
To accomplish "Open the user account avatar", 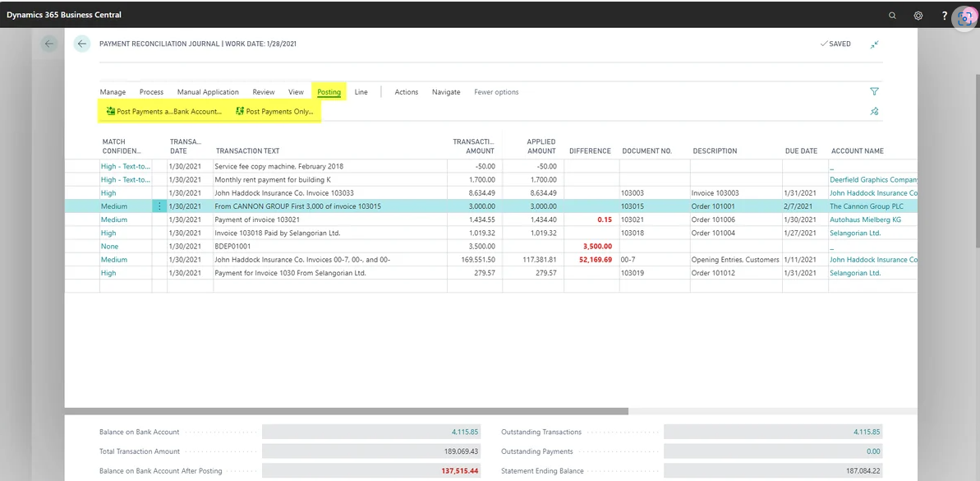I will (x=964, y=17).
